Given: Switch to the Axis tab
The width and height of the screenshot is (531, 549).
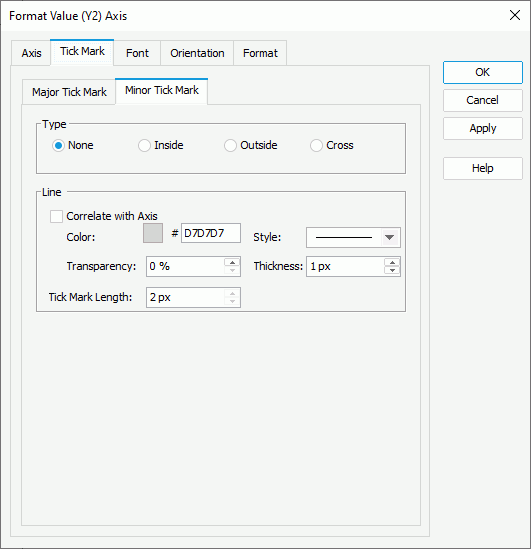Looking at the screenshot, I should [31, 53].
